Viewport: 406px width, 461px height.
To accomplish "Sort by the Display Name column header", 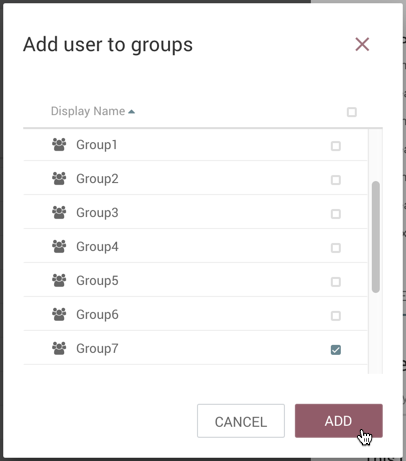I will tap(88, 111).
